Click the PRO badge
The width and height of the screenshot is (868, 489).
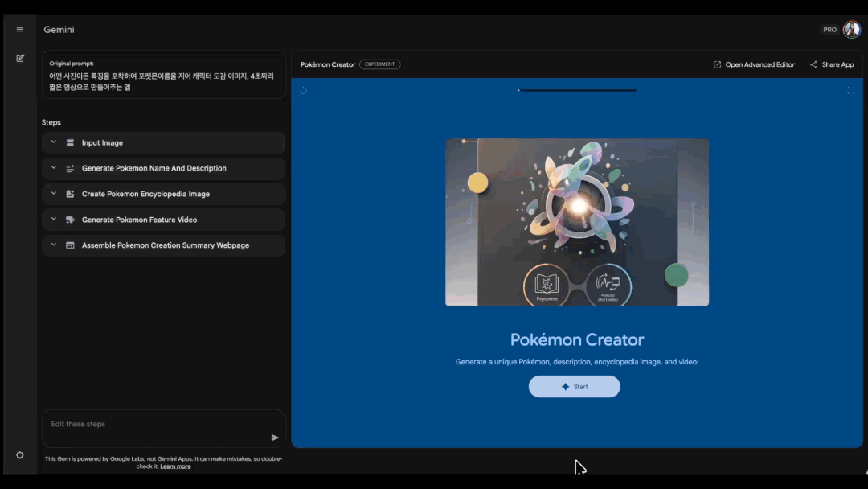[829, 30]
